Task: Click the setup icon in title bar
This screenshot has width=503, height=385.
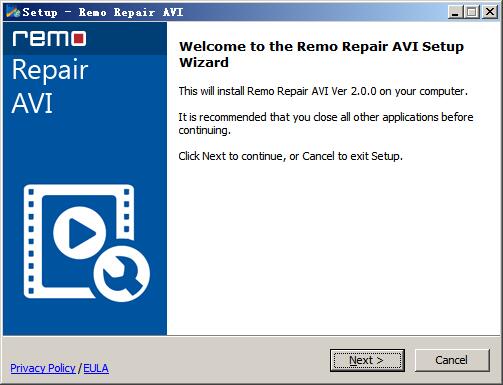Action: click(13, 12)
